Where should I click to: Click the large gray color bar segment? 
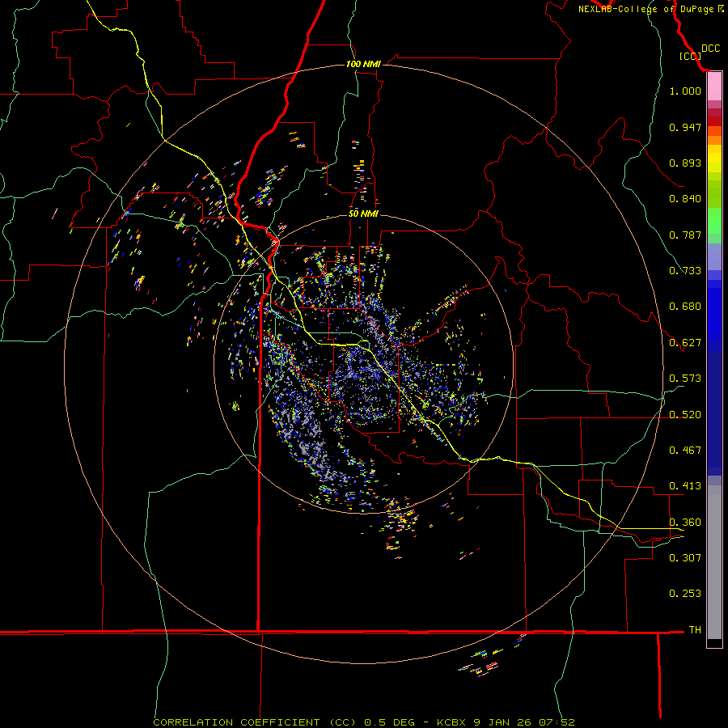714,562
